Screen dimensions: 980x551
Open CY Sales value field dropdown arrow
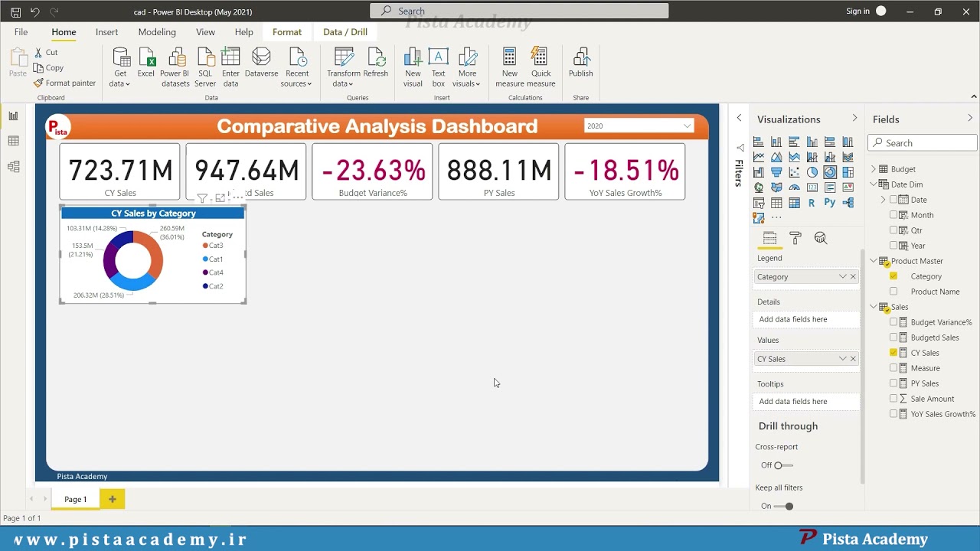point(842,359)
